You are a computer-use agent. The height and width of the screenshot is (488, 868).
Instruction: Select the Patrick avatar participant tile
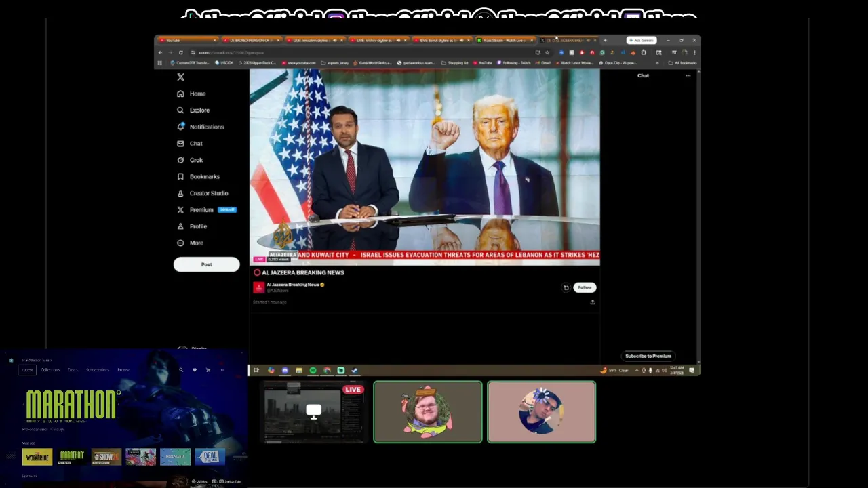[428, 412]
